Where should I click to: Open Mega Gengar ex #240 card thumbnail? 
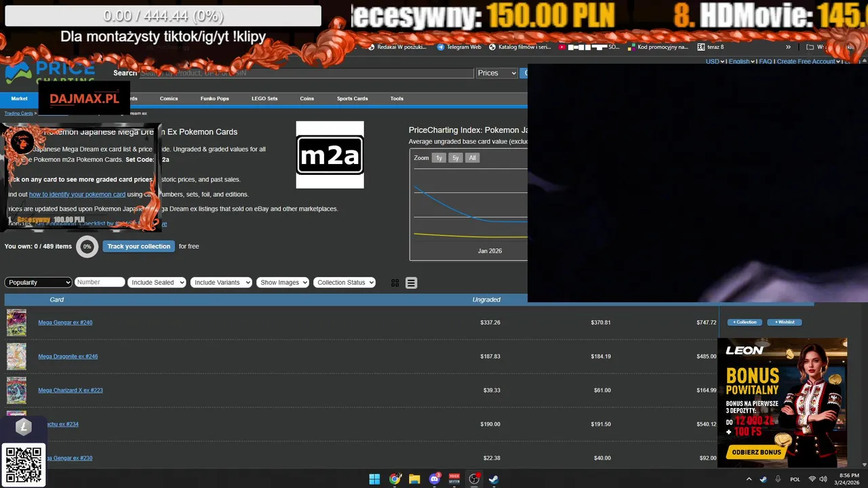point(16,323)
